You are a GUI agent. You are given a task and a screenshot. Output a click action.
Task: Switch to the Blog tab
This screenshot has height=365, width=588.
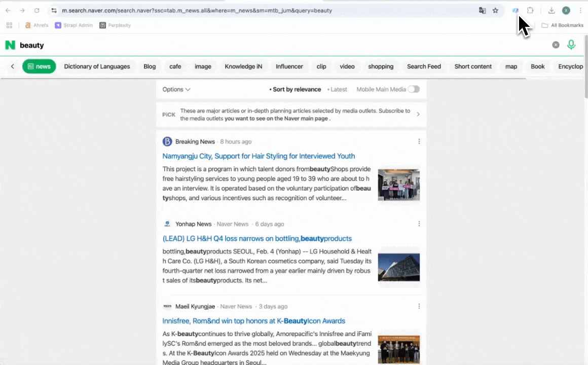[x=150, y=66]
